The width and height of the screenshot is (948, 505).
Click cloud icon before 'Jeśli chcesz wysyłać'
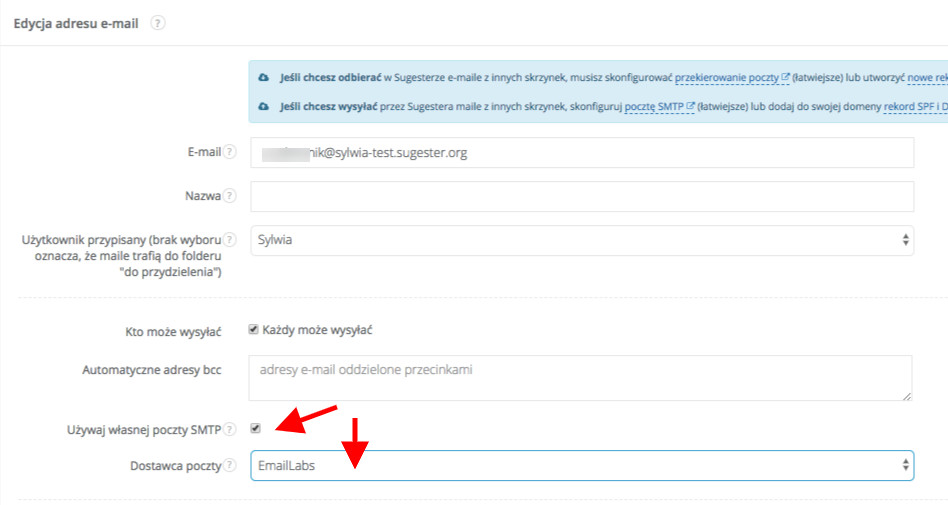263,106
